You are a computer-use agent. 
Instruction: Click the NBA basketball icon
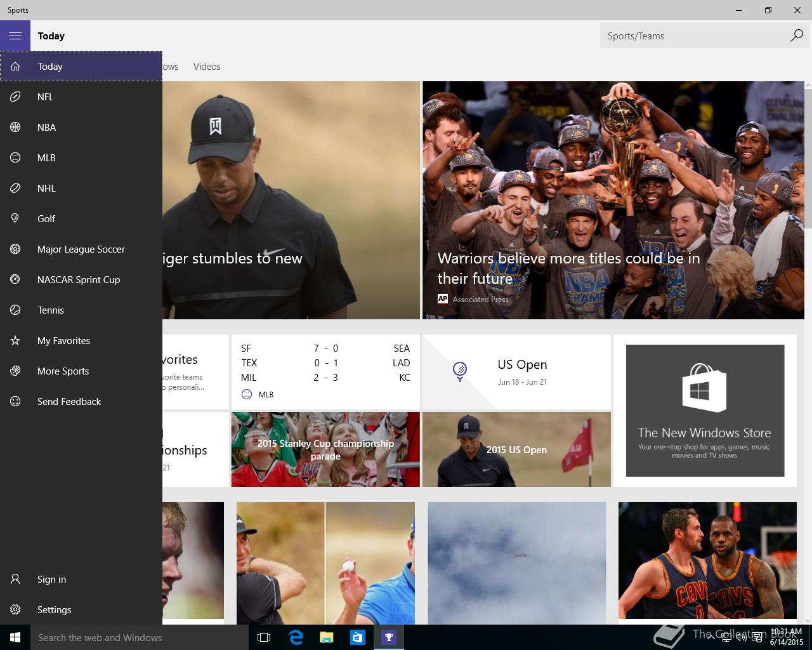(15, 127)
